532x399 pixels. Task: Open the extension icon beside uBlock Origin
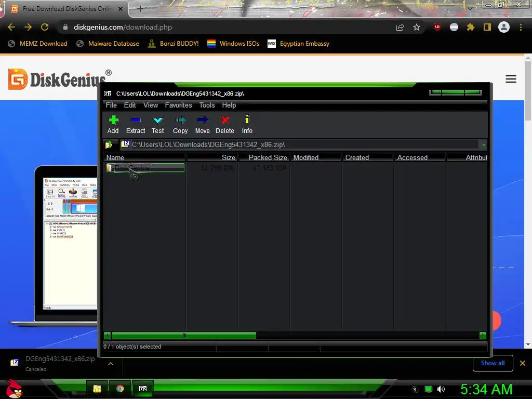454,27
